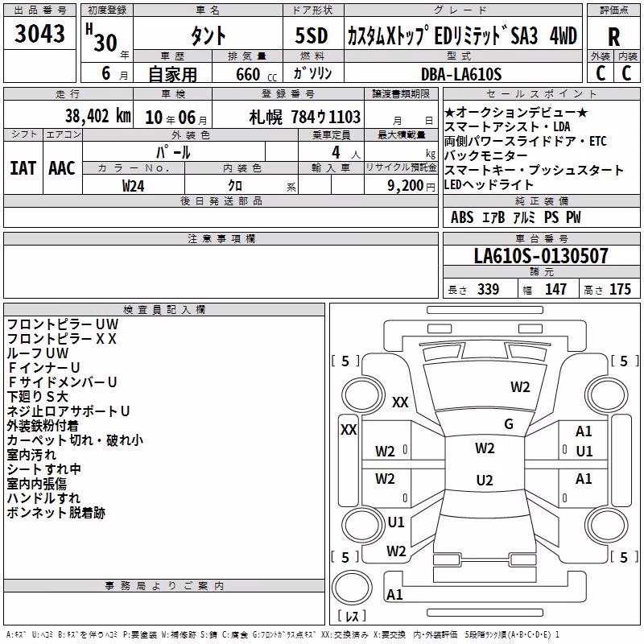
Task: Select the note 下廻りS大
Action: coord(37,397)
